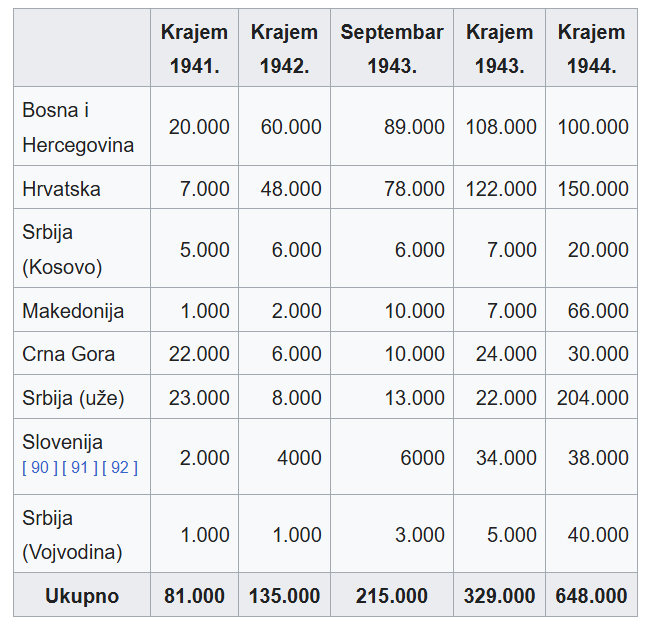This screenshot has height=619, width=655.
Task: Select the Crna Gora row label
Action: (x=68, y=354)
